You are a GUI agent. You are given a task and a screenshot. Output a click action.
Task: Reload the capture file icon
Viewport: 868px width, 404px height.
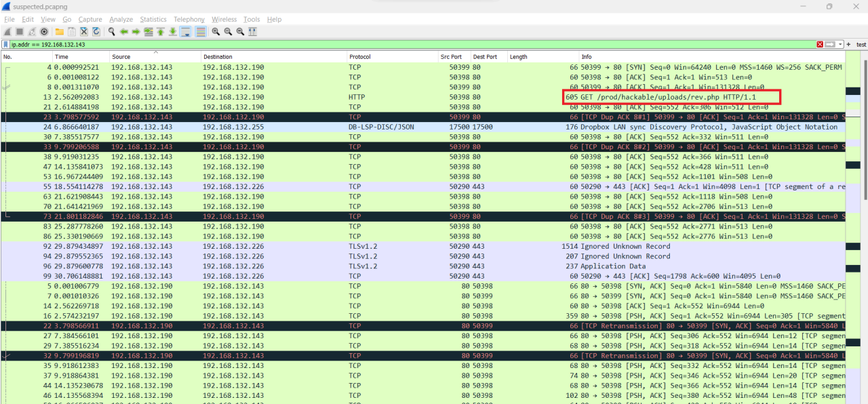[x=96, y=32]
